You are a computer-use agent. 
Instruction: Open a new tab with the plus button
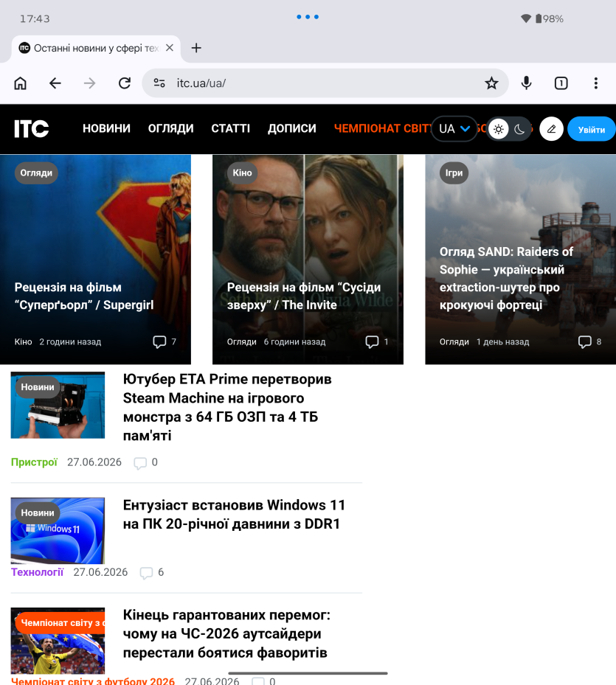point(196,48)
